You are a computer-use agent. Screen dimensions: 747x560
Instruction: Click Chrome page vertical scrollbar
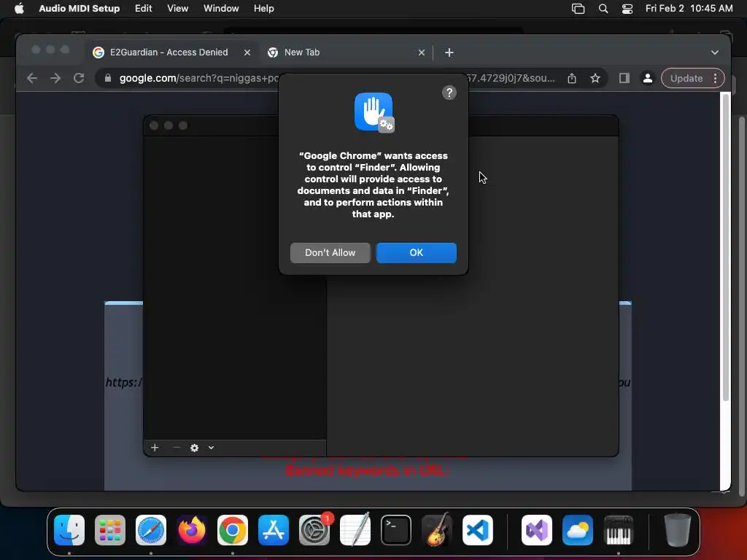pyautogui.click(x=725, y=248)
